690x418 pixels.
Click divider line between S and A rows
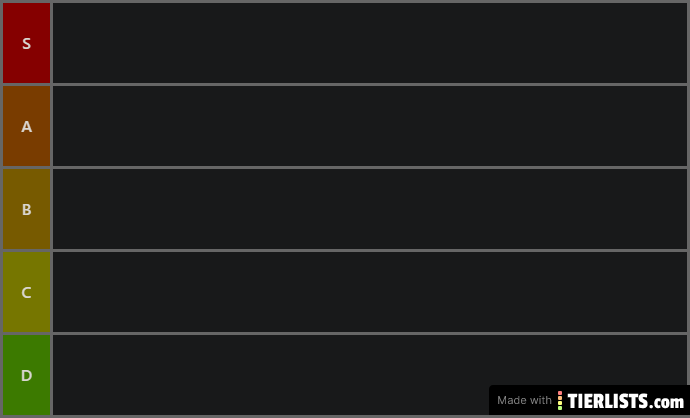coord(369,84)
